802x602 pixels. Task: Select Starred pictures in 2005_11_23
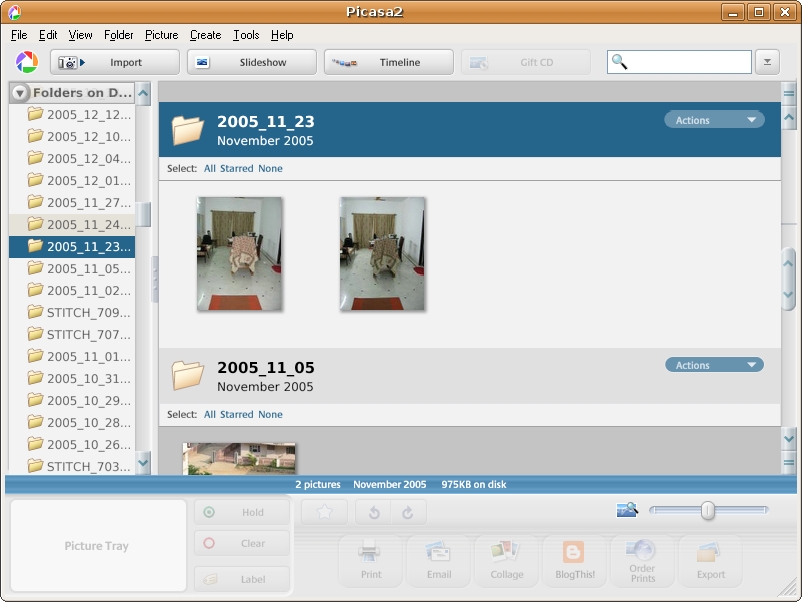coord(237,168)
